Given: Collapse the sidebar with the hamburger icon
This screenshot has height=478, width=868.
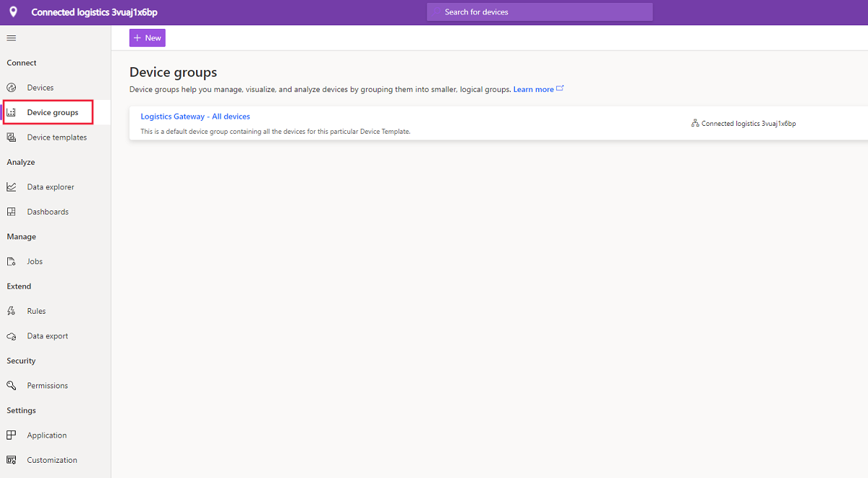Looking at the screenshot, I should pyautogui.click(x=11, y=38).
